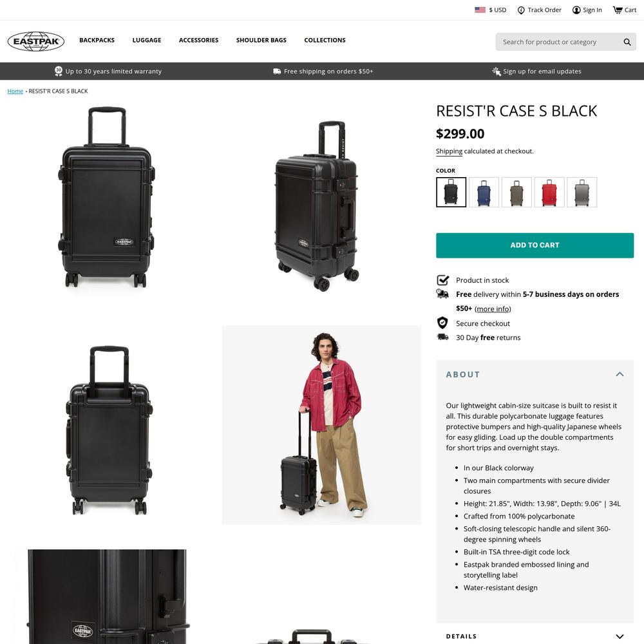The width and height of the screenshot is (644, 644).
Task: Click the email updates sparkle icon
Action: [496, 71]
